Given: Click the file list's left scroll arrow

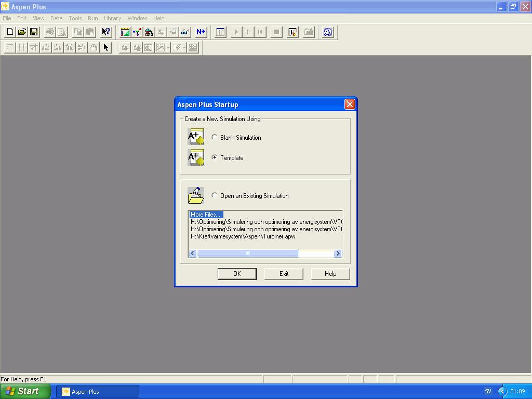Looking at the screenshot, I should pos(193,253).
